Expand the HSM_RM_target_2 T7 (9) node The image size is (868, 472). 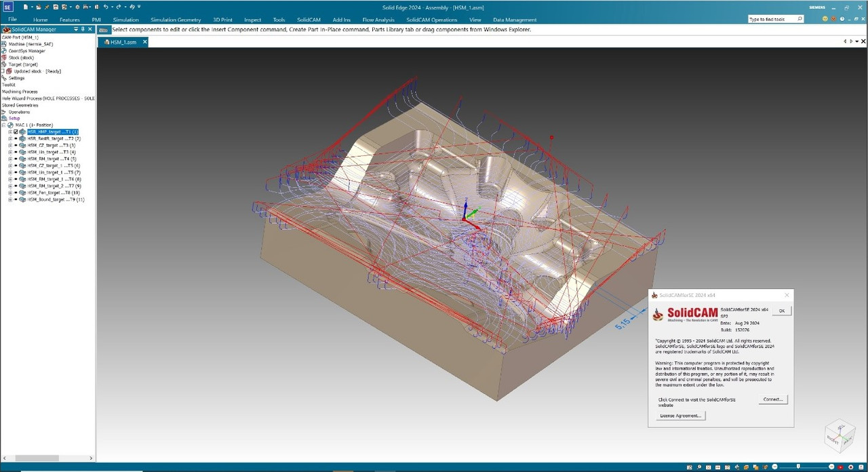pyautogui.click(x=9, y=186)
